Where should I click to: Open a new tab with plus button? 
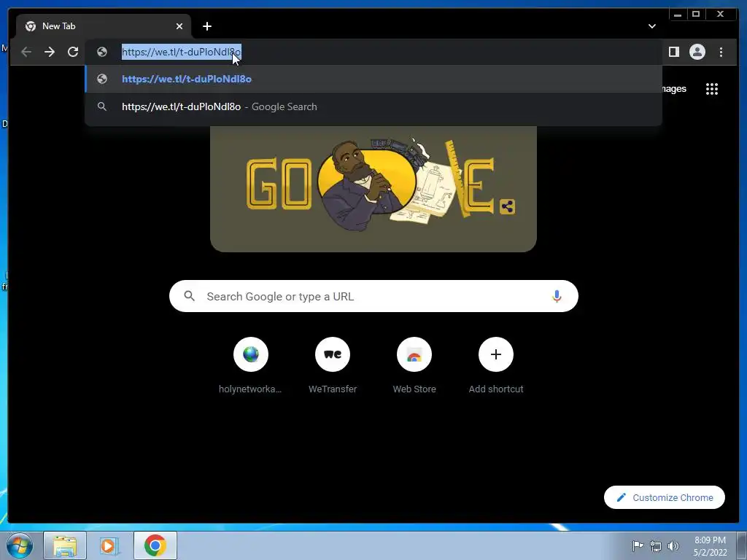[x=206, y=26]
